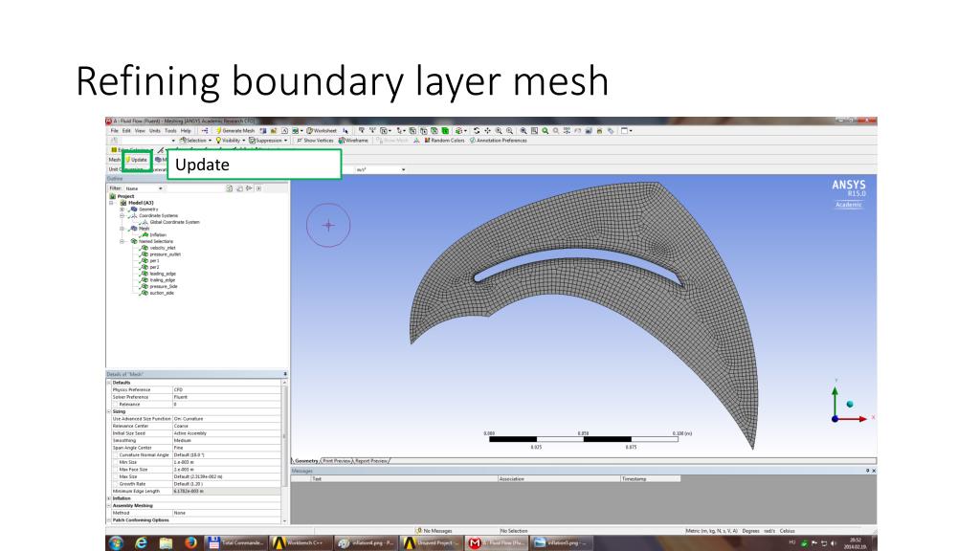Open the View menu

pyautogui.click(x=140, y=130)
